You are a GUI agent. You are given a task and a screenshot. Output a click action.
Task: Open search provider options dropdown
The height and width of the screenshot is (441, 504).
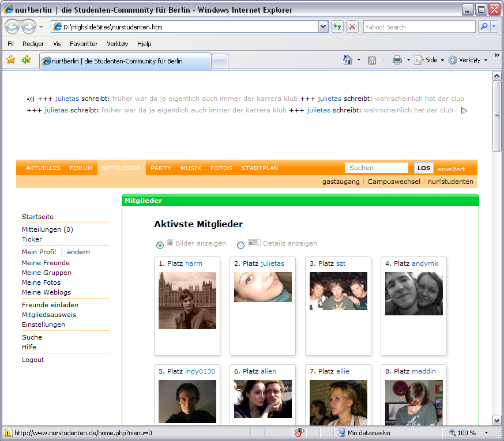coord(494,27)
